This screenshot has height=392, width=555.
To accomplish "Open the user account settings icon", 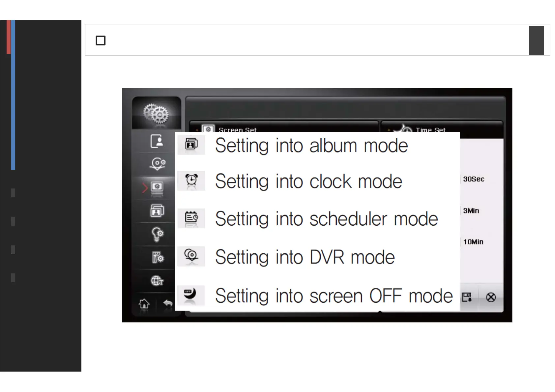I will tap(157, 141).
